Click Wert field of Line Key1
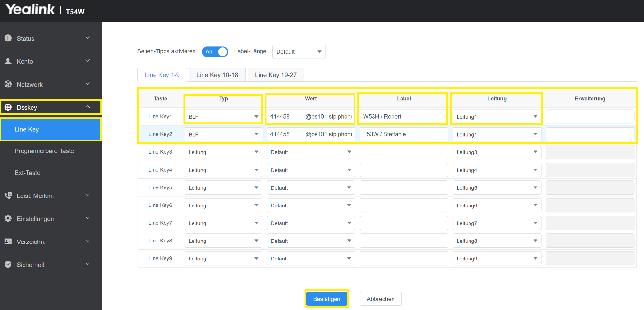The image size is (644, 310). pyautogui.click(x=311, y=116)
